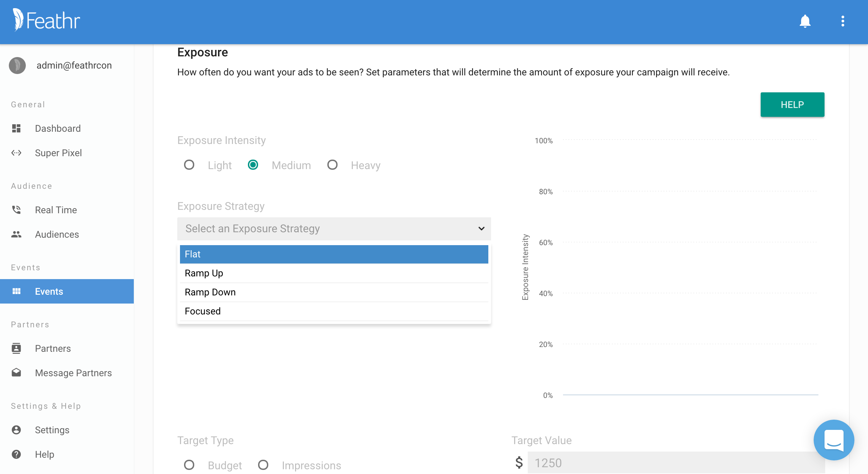This screenshot has height=474, width=868.
Task: Pick the Focused strategy option
Action: pos(334,311)
